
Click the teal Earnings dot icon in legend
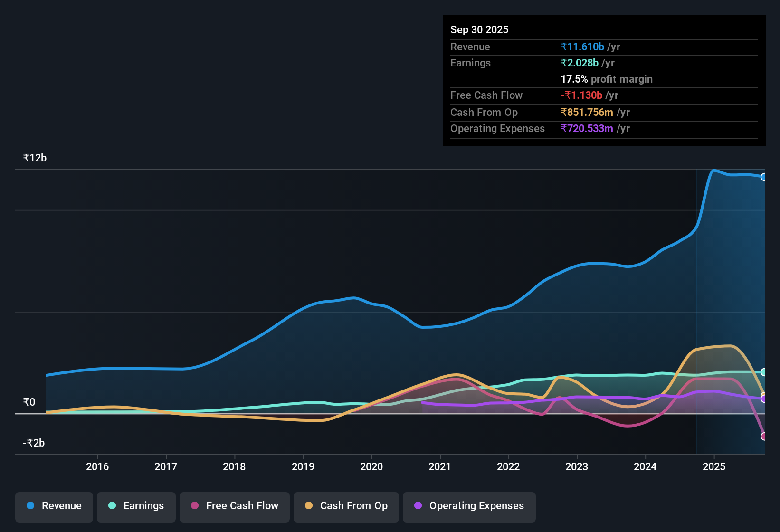click(112, 506)
